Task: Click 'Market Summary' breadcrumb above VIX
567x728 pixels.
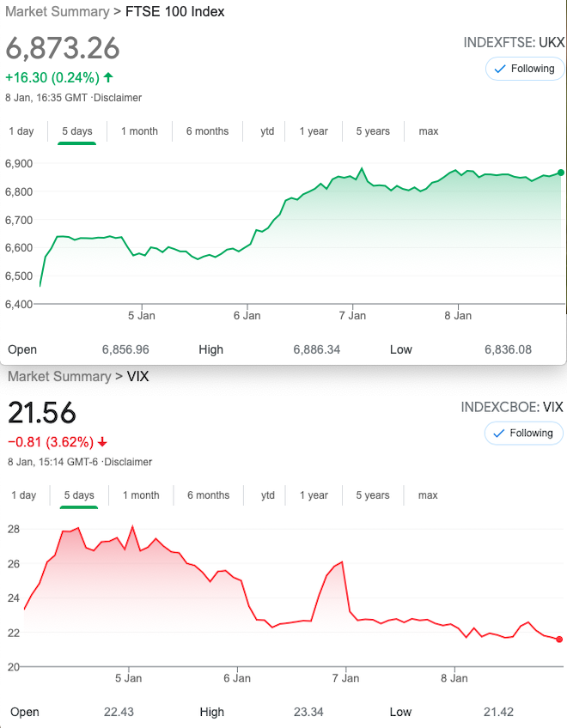Action: pyautogui.click(x=59, y=376)
